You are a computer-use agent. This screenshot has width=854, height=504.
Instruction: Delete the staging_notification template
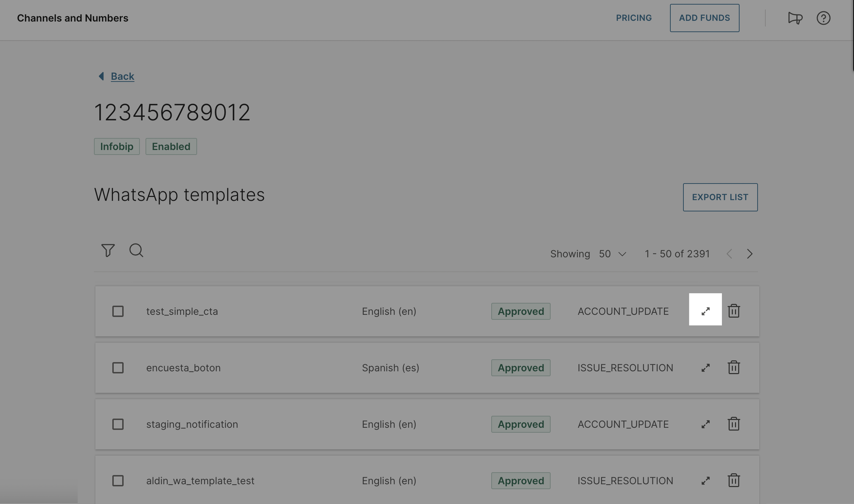point(734,424)
